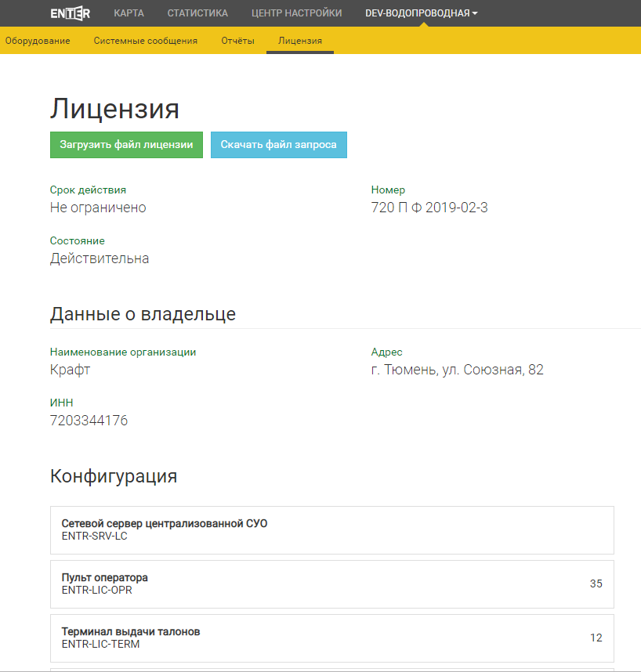Click the blue Скачать файл запроса button

pos(278,145)
